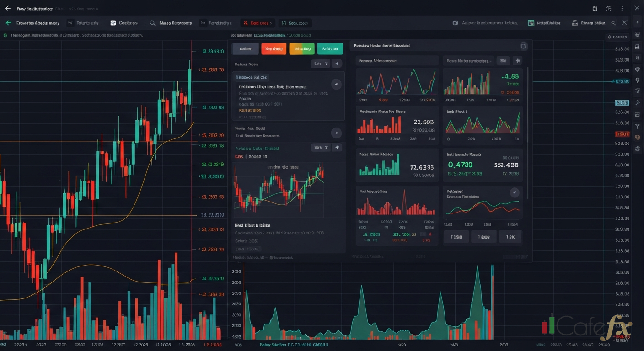
Task: Click the bookmark icon beside the clock icon
Action: 595,8
